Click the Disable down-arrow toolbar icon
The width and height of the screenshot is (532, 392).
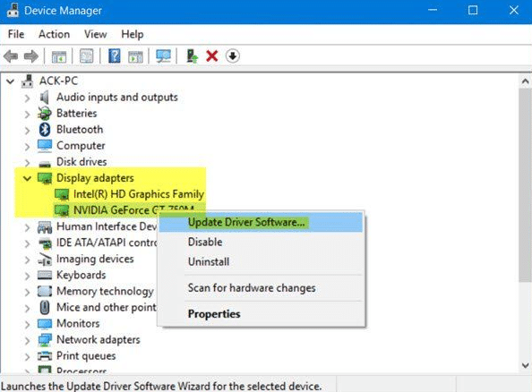(x=232, y=56)
